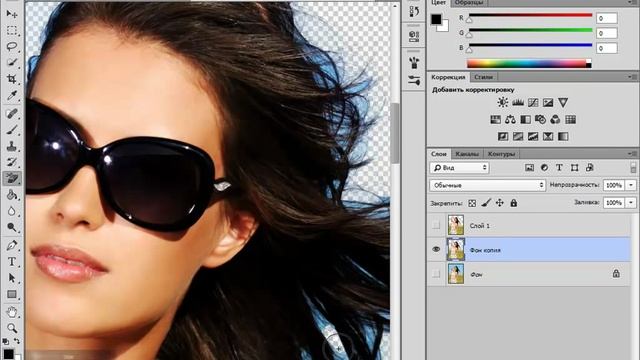Toggle lock position
This screenshot has height=360, width=640.
point(500,202)
